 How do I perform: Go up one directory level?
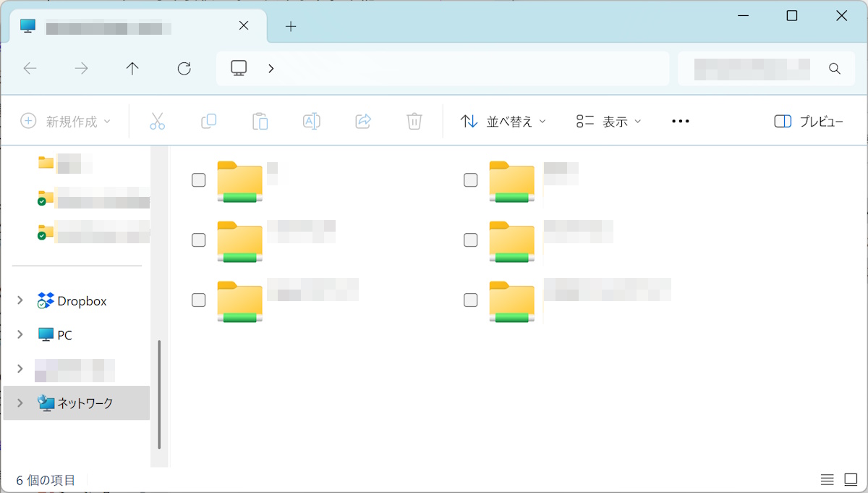pos(132,69)
